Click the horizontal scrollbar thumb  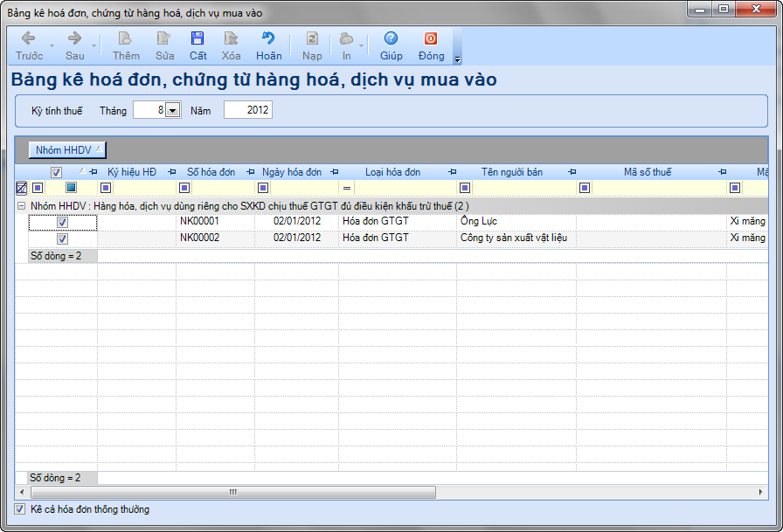point(233,492)
